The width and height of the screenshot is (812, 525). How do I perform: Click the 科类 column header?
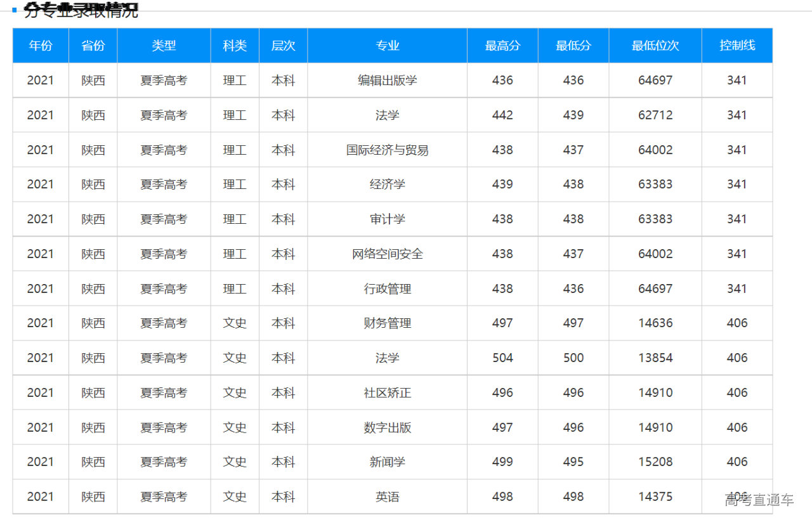point(235,46)
